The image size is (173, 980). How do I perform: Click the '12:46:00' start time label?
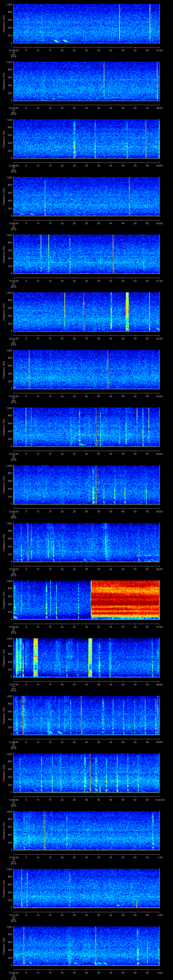coord(14,50)
